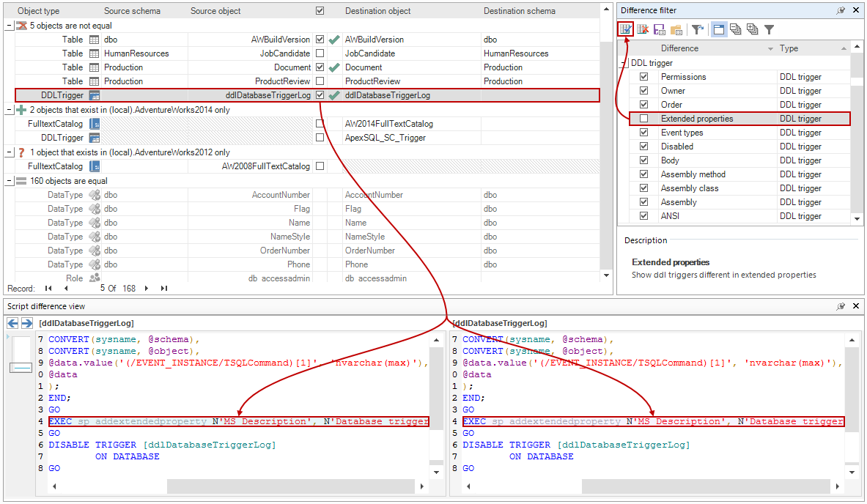The width and height of the screenshot is (867, 504).
Task: Toggle the JobCandidate row checkbox
Action: pyautogui.click(x=320, y=53)
